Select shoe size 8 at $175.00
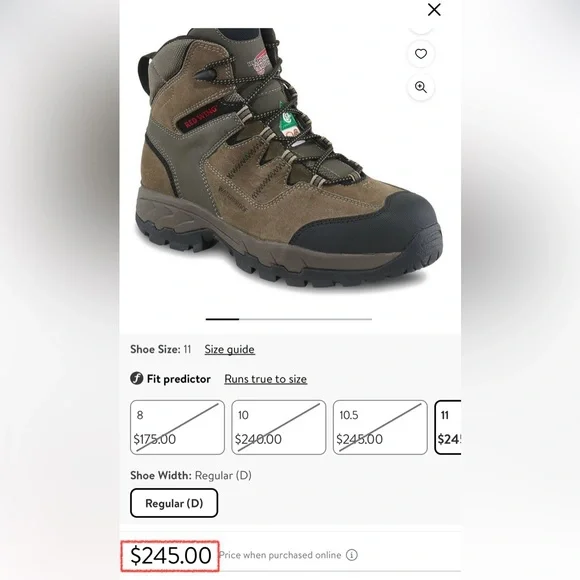 pyautogui.click(x=177, y=427)
